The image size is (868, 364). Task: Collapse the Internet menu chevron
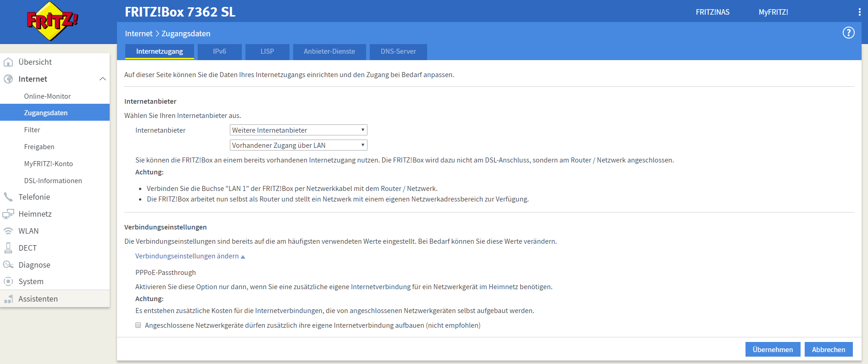point(103,79)
